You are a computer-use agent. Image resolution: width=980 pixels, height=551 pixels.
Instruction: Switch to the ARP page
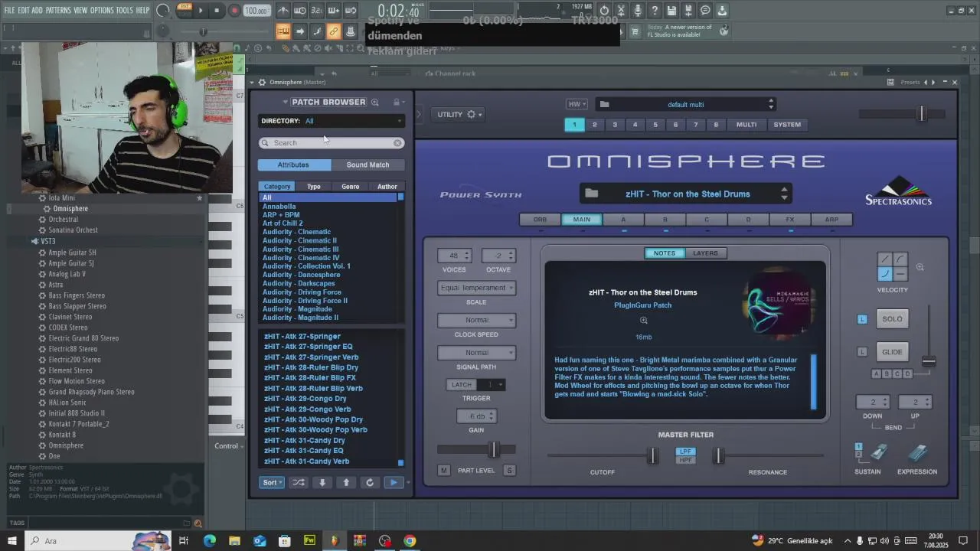click(x=831, y=220)
